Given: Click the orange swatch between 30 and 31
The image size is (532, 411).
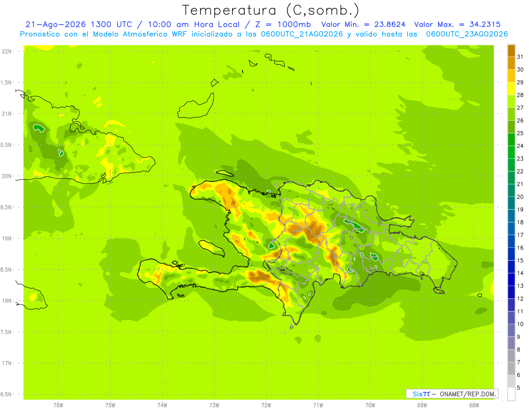Looking at the screenshot, I should coord(511,63).
